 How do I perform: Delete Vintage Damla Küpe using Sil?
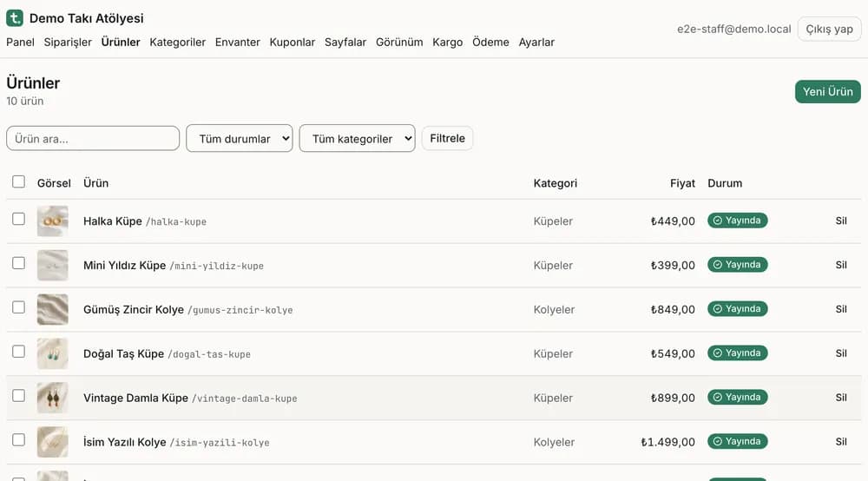[x=841, y=398]
